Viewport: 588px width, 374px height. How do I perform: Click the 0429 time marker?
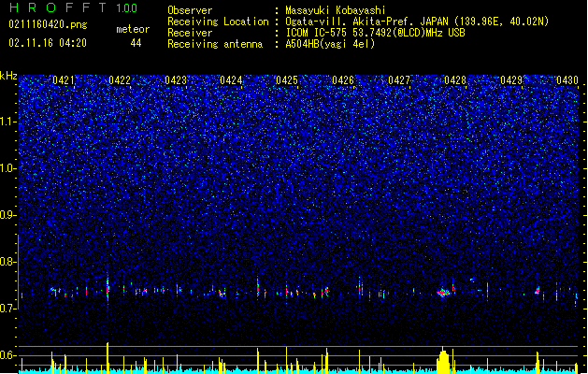pyautogui.click(x=511, y=80)
